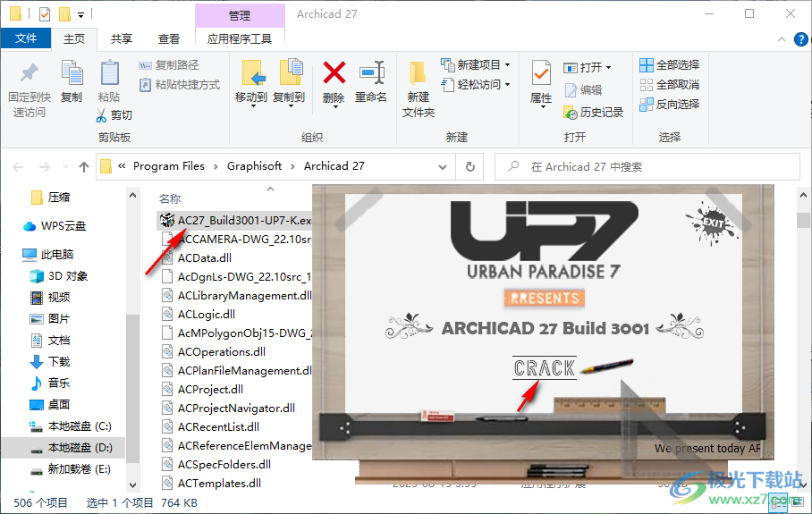The image size is (812, 514).
Task: Click Paste shortcut (粘贴快捷方式)
Action: pos(180,84)
